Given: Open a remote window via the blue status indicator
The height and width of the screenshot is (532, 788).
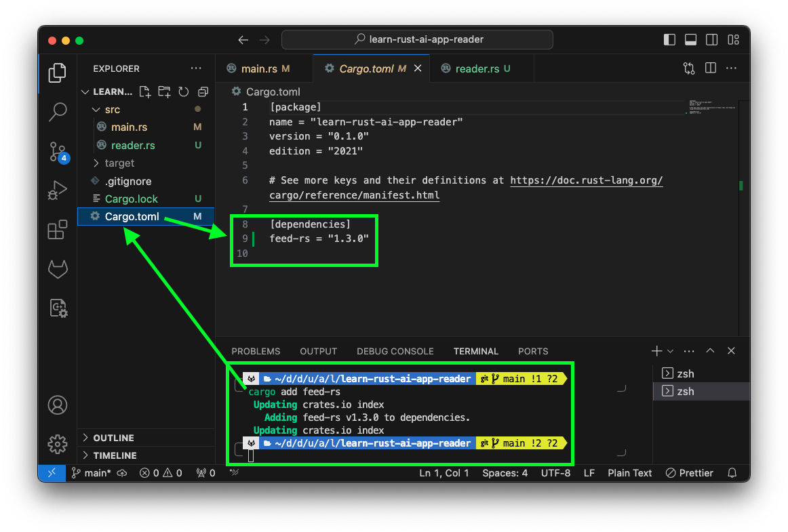Looking at the screenshot, I should 52,472.
